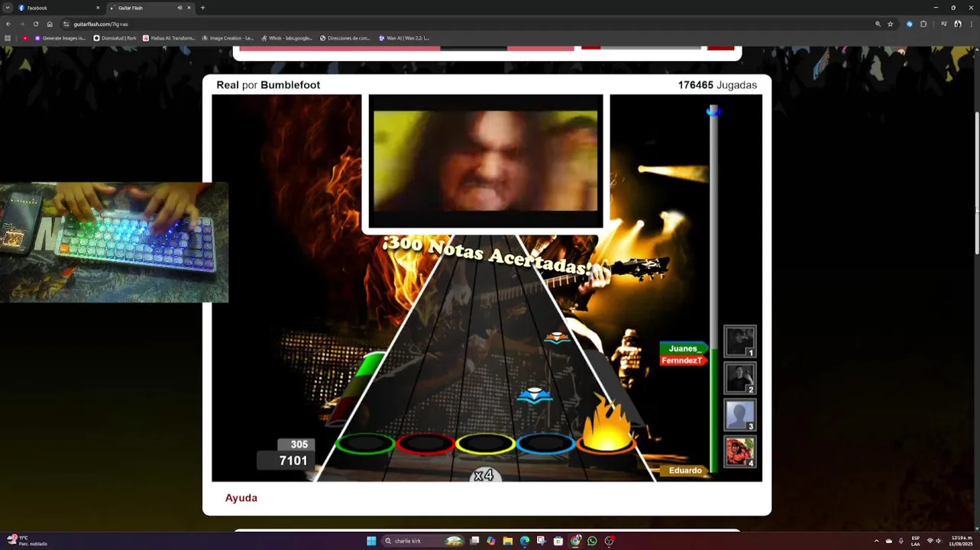Screen dimensions: 980x550
Task: Bookmark this page with star icon
Action: tap(890, 24)
